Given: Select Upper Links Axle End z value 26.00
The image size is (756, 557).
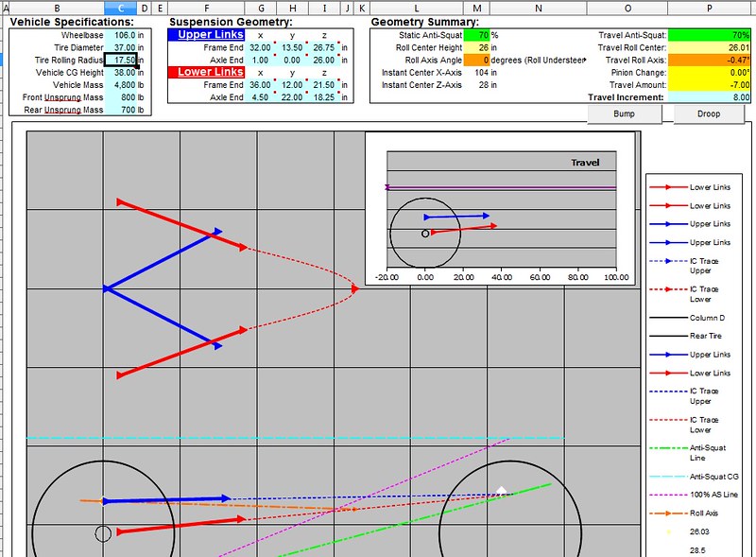Looking at the screenshot, I should pyautogui.click(x=324, y=60).
